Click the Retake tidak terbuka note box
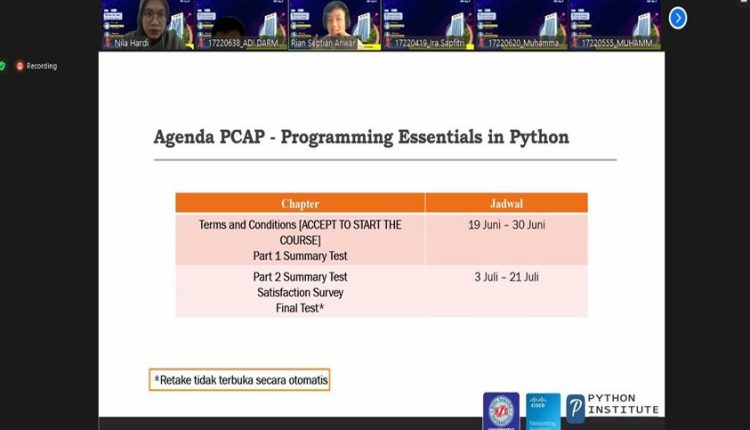 [240, 380]
